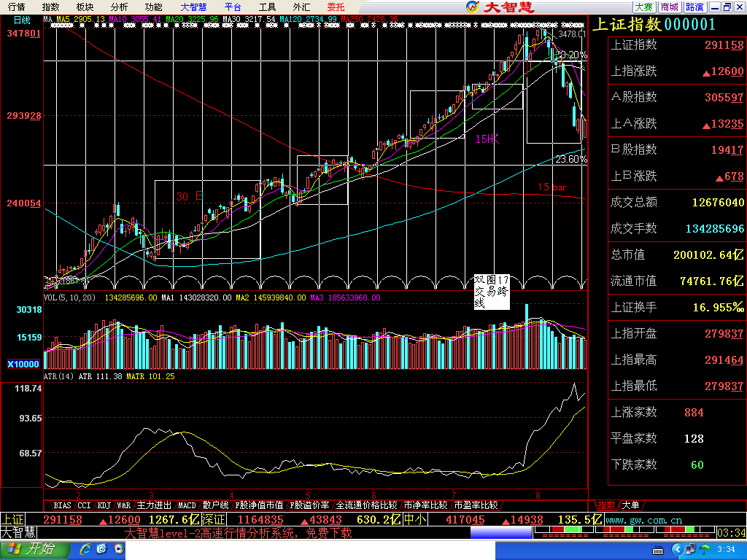Open the 功能 menu
Viewport: 747px width, 560px height.
153,7
